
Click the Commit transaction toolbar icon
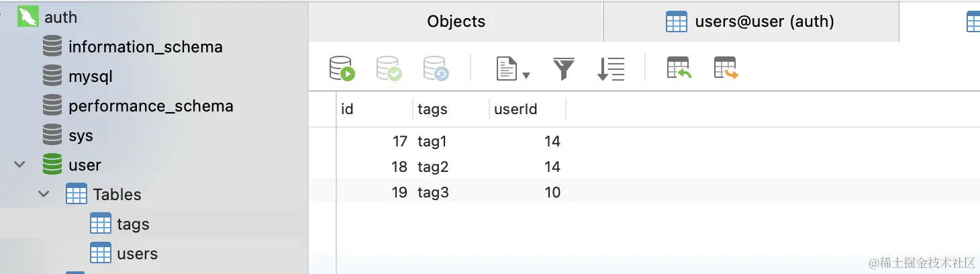[389, 68]
